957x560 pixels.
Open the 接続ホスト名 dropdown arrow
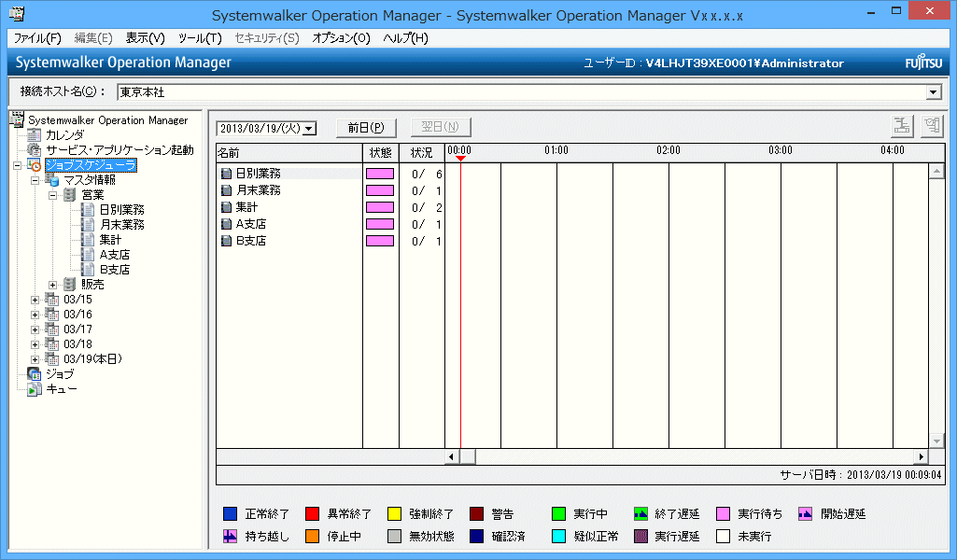pos(933,92)
